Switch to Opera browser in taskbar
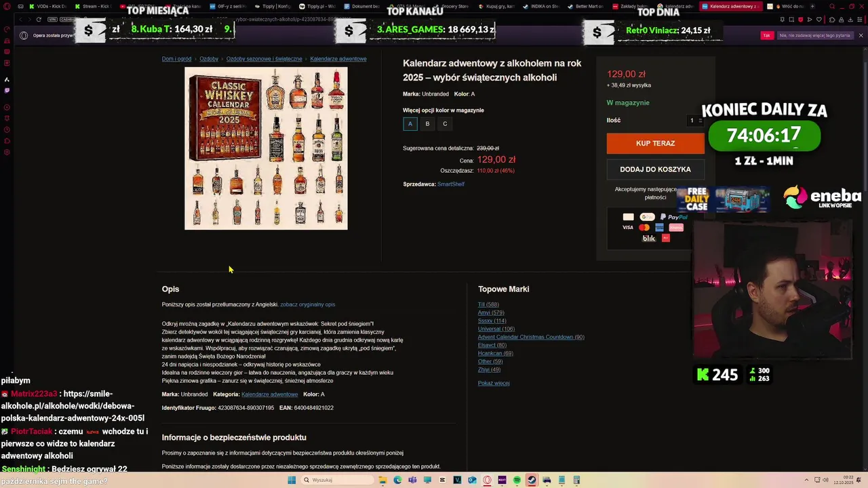This screenshot has height=488, width=868. pos(487,480)
